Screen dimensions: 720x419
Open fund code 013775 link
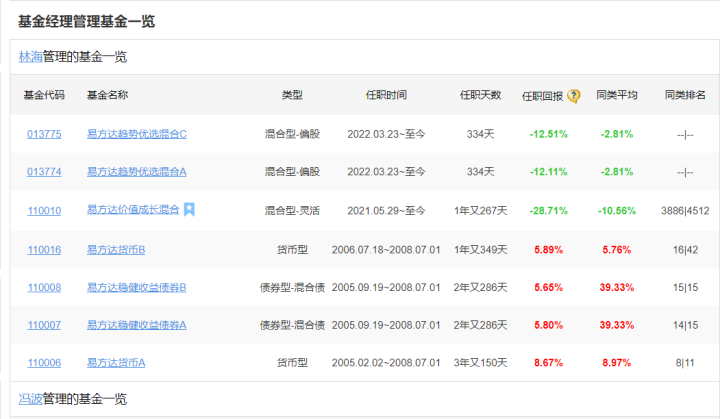click(44, 134)
